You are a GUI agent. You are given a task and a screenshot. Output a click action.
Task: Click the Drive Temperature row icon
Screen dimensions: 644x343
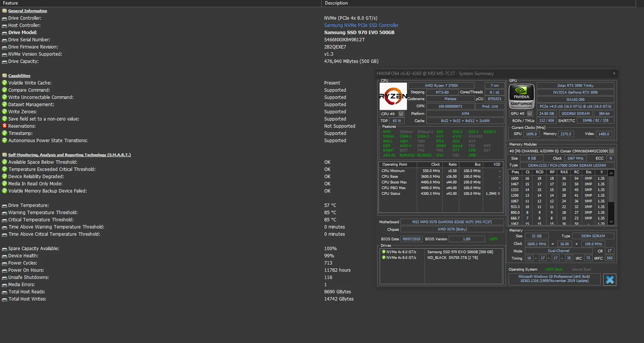tap(5, 206)
